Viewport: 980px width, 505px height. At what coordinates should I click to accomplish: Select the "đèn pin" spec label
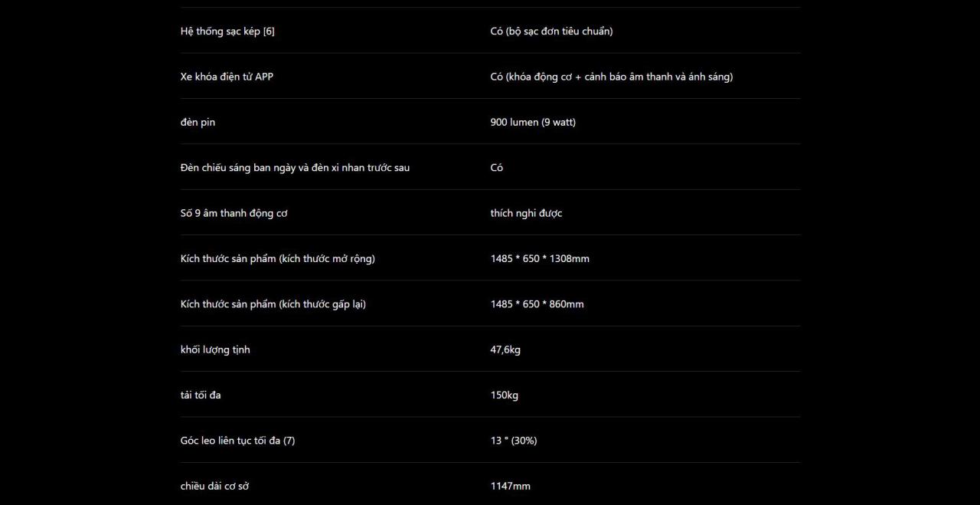(198, 123)
